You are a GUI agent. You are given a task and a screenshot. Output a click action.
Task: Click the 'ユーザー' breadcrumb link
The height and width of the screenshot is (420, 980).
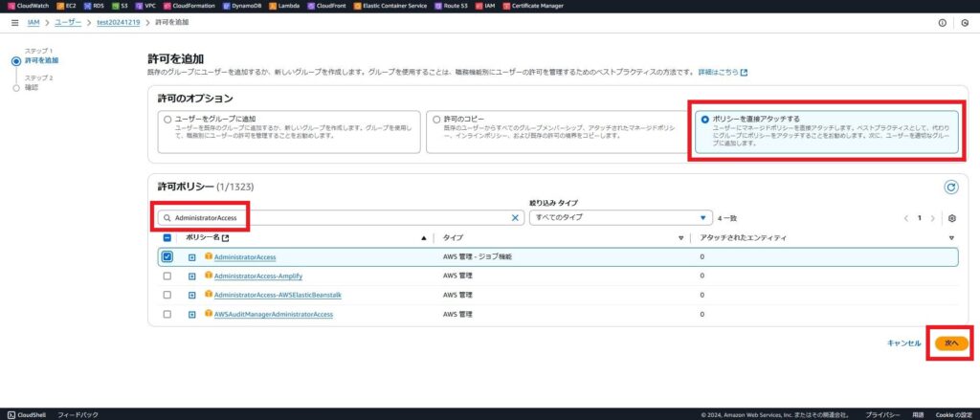(69, 22)
